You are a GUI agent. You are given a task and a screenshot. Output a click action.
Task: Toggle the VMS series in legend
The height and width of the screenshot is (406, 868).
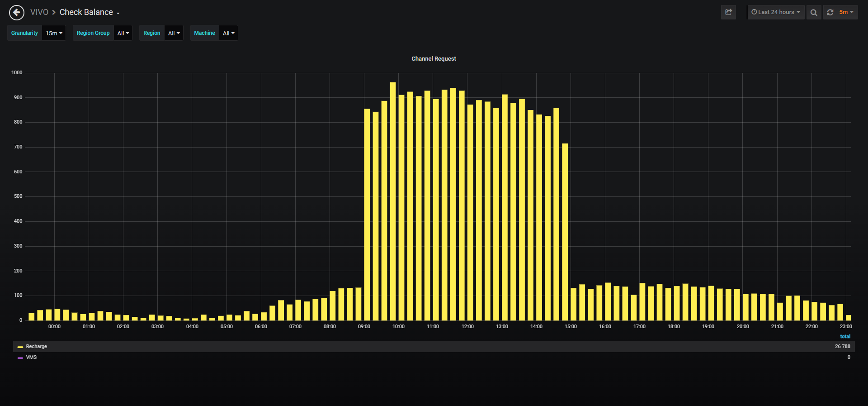pyautogui.click(x=31, y=358)
